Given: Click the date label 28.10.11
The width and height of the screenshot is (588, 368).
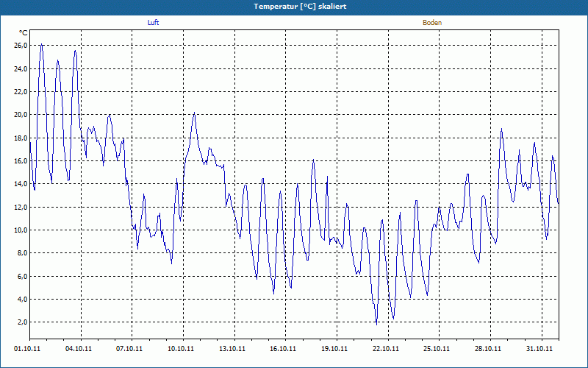Looking at the screenshot, I should tap(488, 348).
